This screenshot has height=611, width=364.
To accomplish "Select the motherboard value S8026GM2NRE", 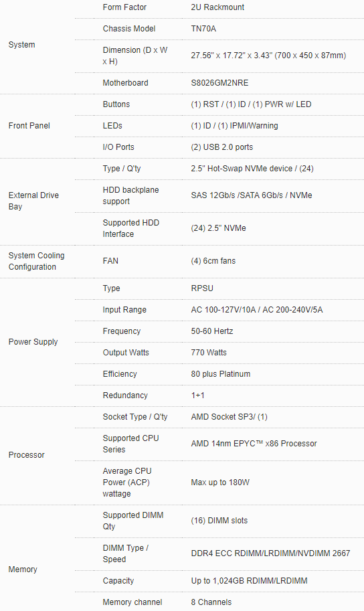I will click(219, 82).
